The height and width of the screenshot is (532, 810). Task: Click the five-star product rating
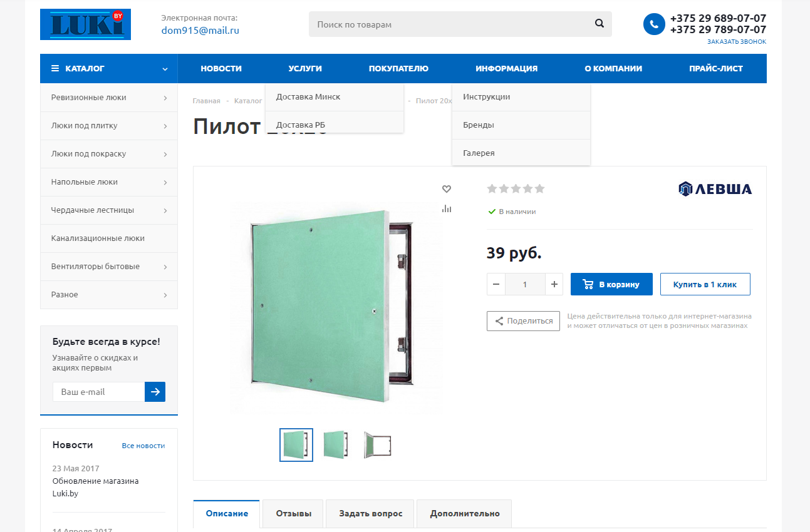click(516, 188)
